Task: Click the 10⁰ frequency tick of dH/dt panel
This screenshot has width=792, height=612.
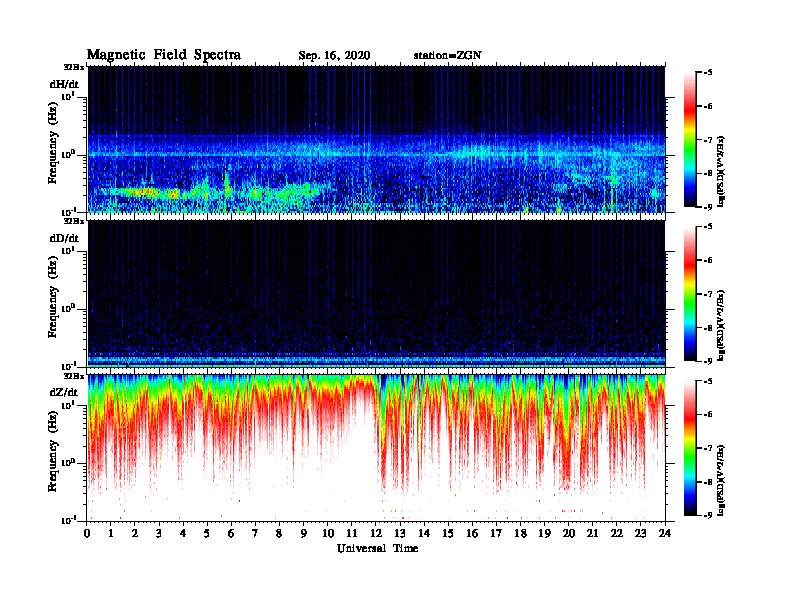Action: [x=68, y=155]
